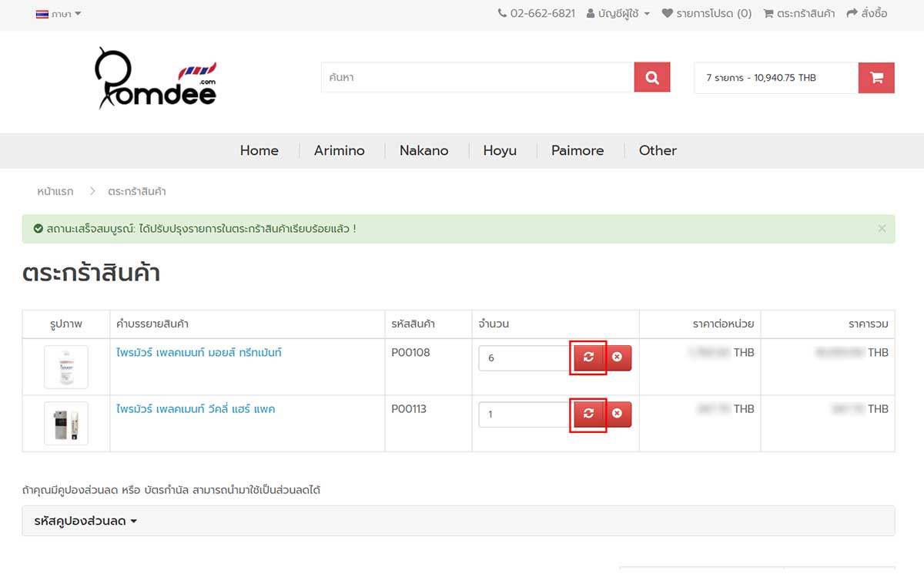Refresh quantity for product P00108
This screenshot has width=924, height=574.
point(588,357)
